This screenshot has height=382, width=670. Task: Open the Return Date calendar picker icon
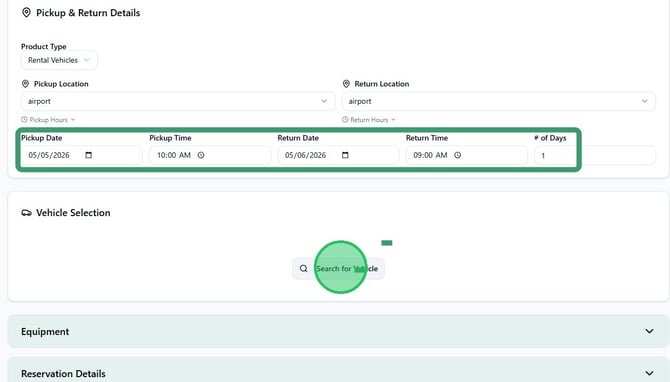(345, 155)
